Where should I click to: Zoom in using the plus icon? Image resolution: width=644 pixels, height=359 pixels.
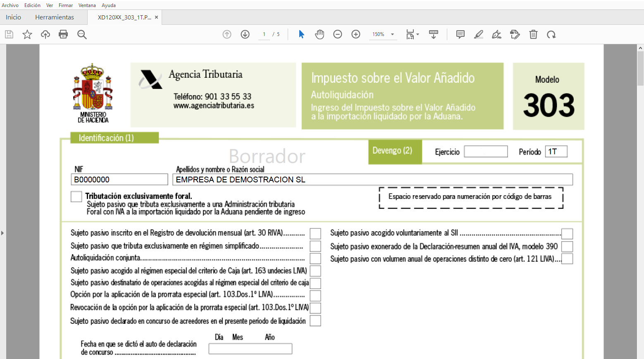pos(356,34)
